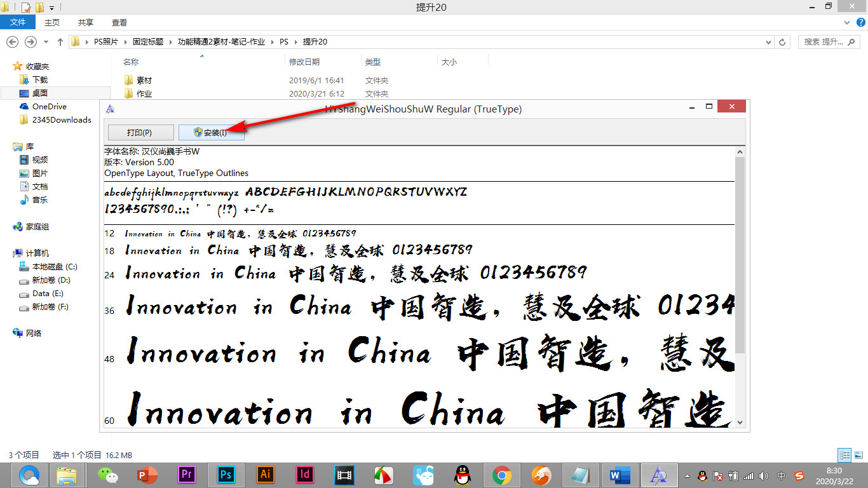868x488 pixels.
Task: Open 收藏夹 in the navigation pane
Action: [37, 66]
